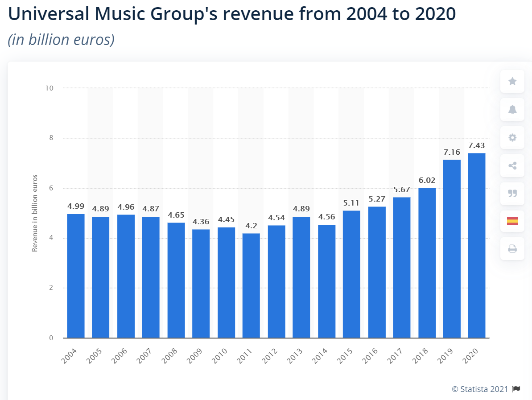The width and height of the screenshot is (532, 400).
Task: Click the value label 5.27
Action: 377,199
